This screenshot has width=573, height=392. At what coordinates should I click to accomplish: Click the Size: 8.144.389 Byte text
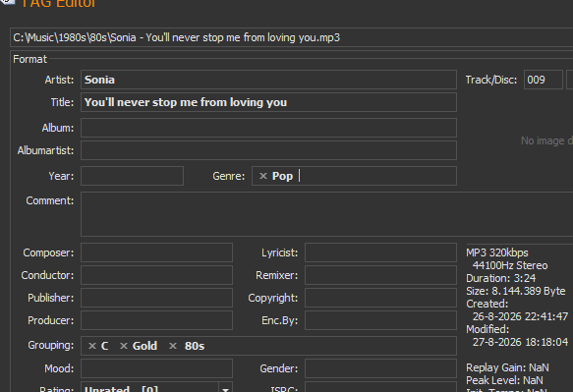(516, 291)
